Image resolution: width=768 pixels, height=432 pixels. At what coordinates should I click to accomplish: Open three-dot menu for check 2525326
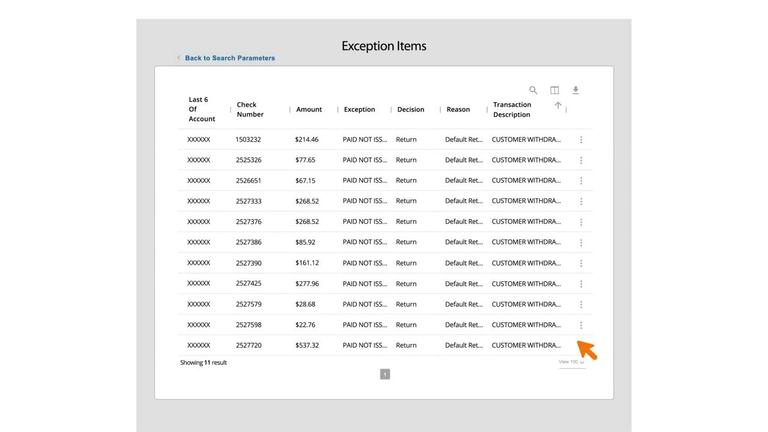point(581,160)
